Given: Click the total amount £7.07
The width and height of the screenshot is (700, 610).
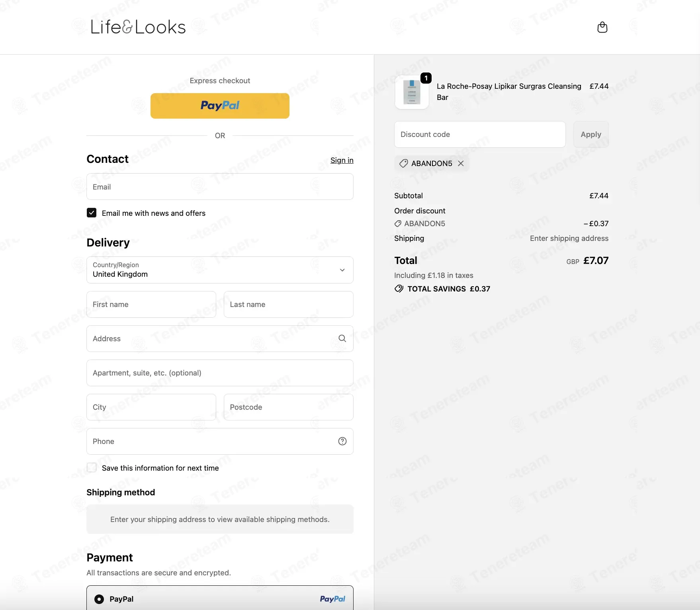Looking at the screenshot, I should tap(596, 260).
